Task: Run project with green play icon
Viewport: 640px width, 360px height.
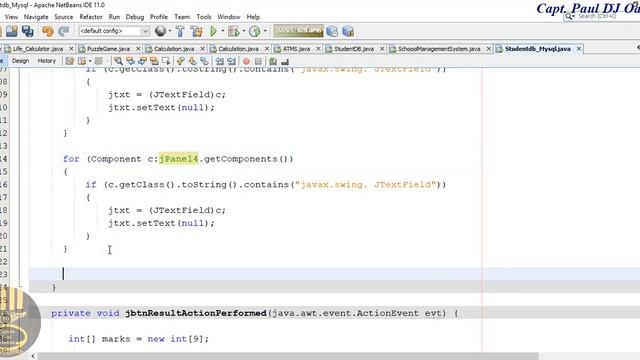Action: pyautogui.click(x=213, y=31)
